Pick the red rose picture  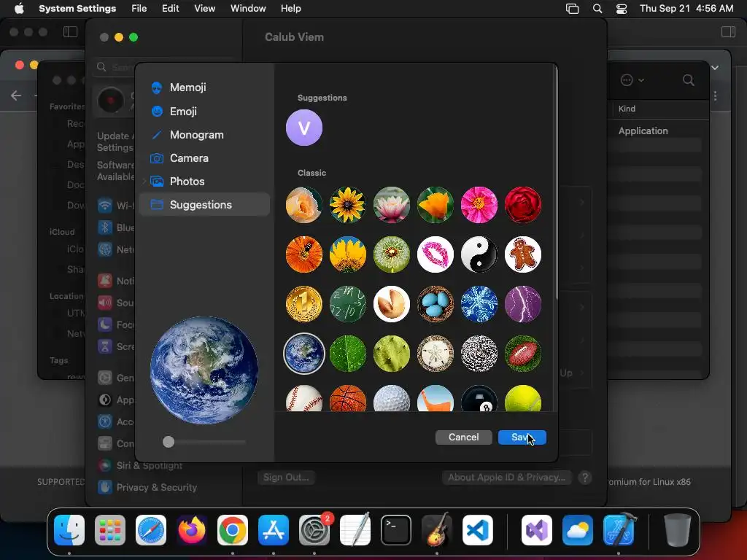[523, 205]
